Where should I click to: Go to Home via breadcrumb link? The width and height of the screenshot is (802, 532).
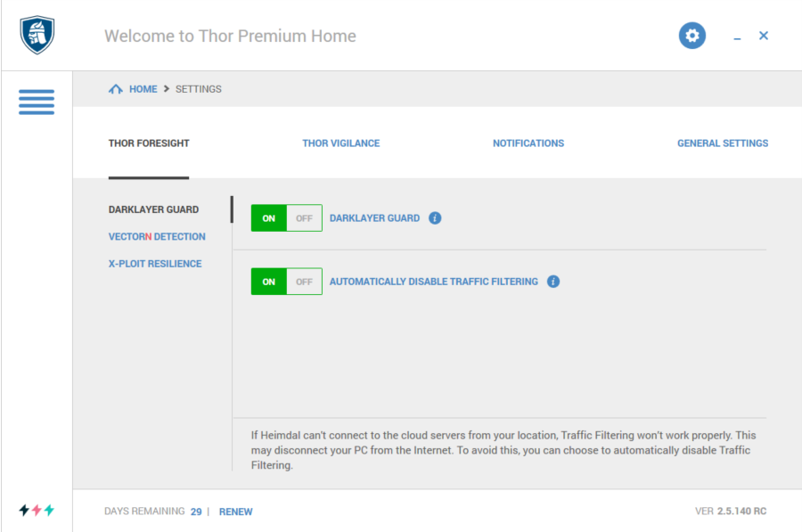point(143,89)
